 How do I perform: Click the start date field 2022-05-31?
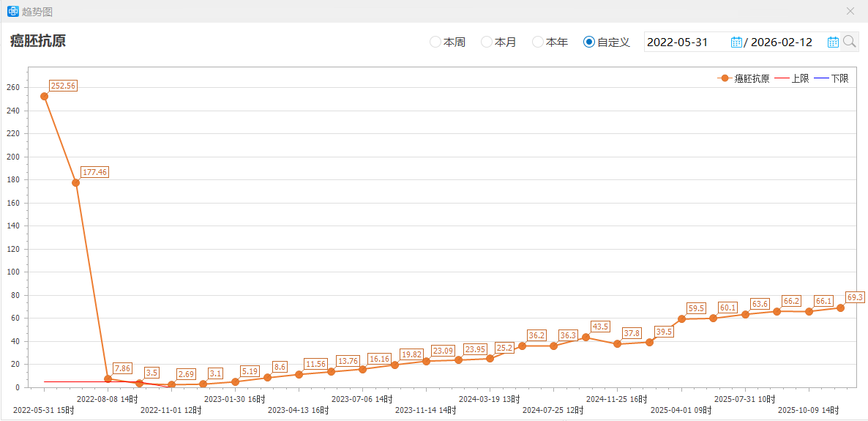pyautogui.click(x=686, y=42)
